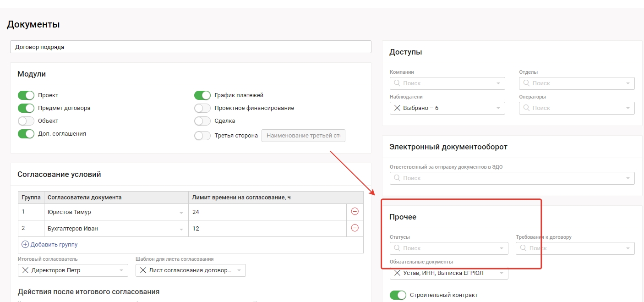Enable the Сделка module switch
The width and height of the screenshot is (644, 302).
click(x=202, y=121)
